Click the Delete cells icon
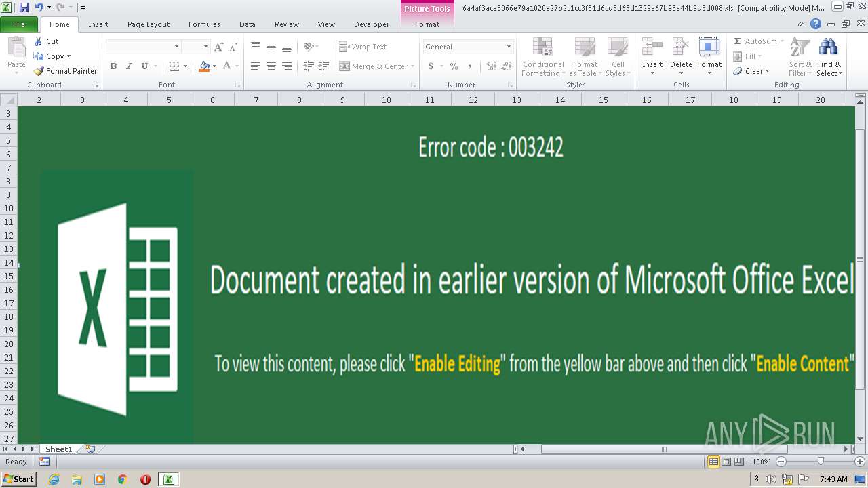The height and width of the screenshot is (488, 868). click(x=681, y=47)
